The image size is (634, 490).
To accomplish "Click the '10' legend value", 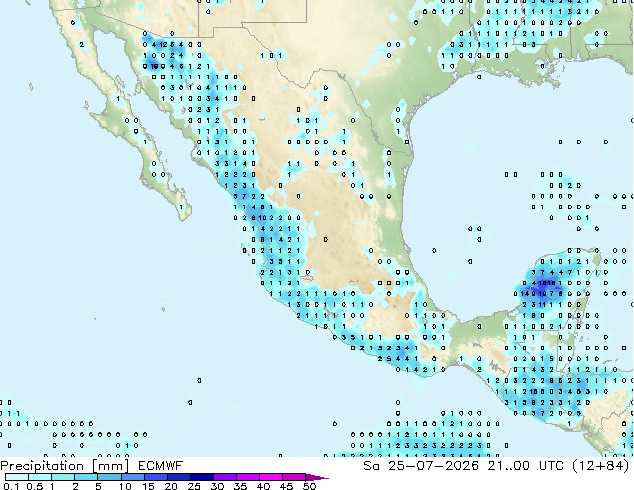I will point(125,486).
